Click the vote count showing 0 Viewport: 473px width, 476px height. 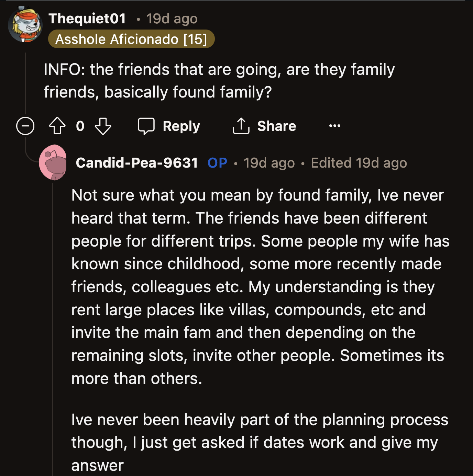[x=80, y=126]
